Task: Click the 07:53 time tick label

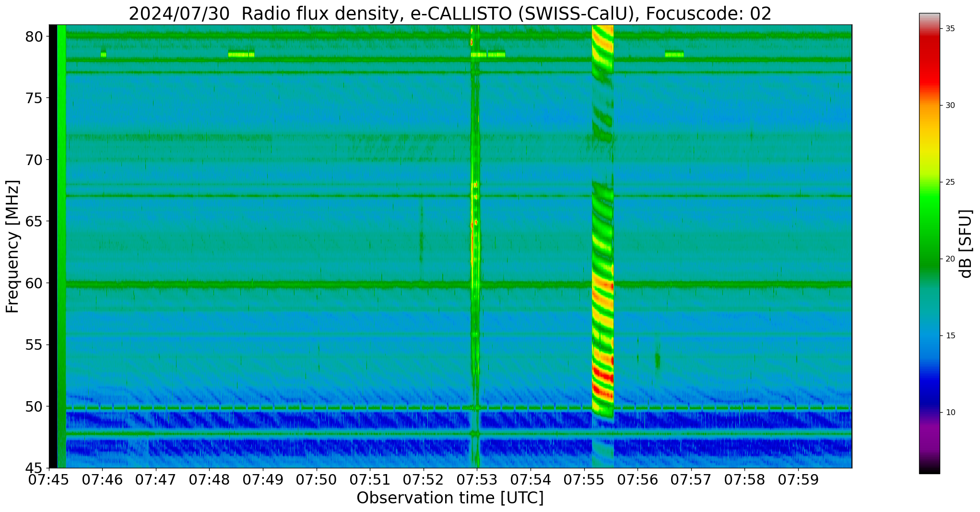Action: tap(477, 480)
